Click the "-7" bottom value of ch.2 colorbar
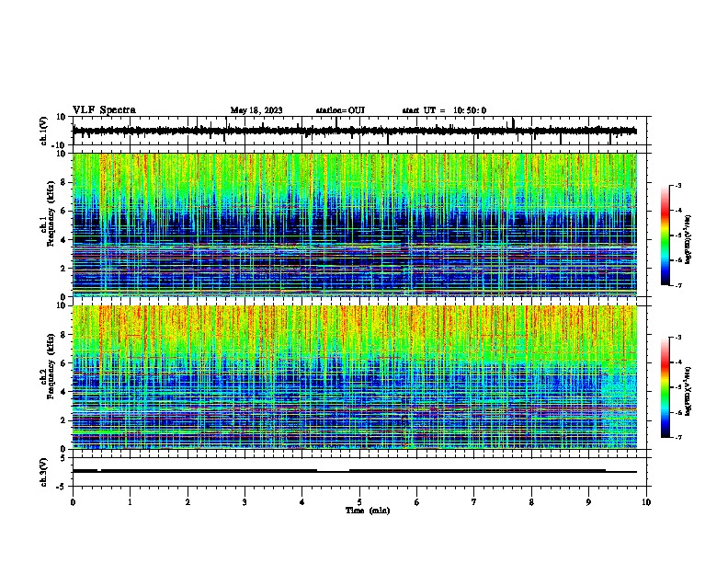The image size is (728, 563). 677,437
